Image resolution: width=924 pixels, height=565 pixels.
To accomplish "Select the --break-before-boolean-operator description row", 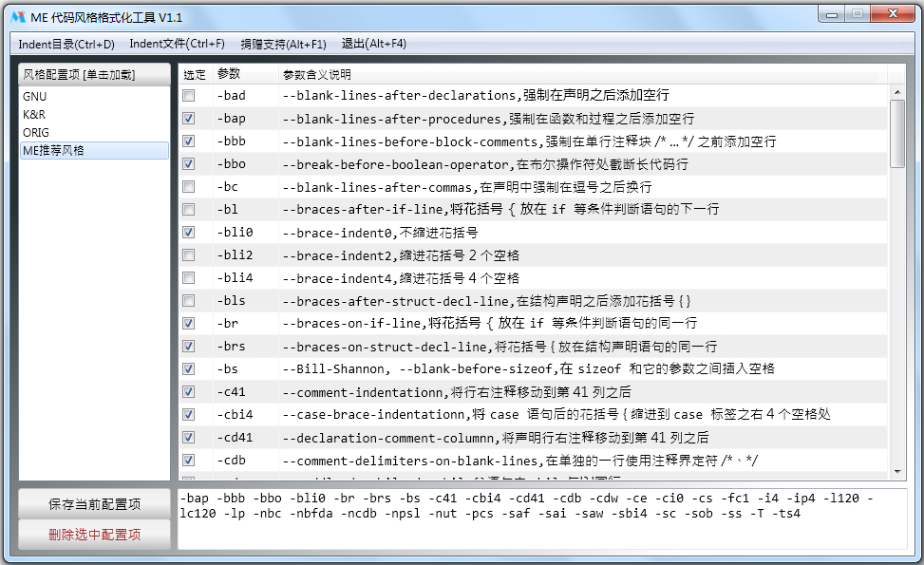I will click(x=533, y=163).
